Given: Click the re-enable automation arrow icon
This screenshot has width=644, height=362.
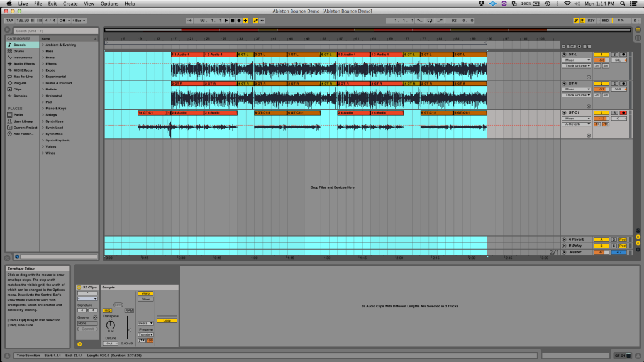Looking at the screenshot, I should point(262,21).
